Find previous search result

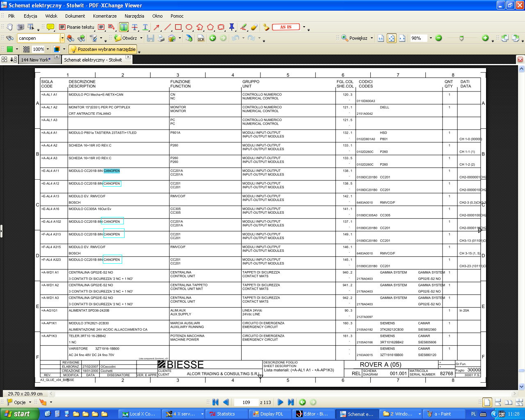(71, 38)
